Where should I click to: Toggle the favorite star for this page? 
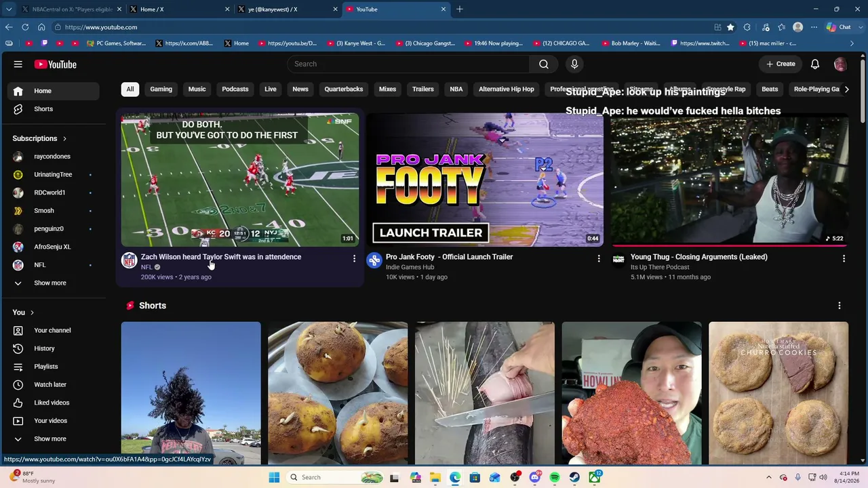click(730, 27)
